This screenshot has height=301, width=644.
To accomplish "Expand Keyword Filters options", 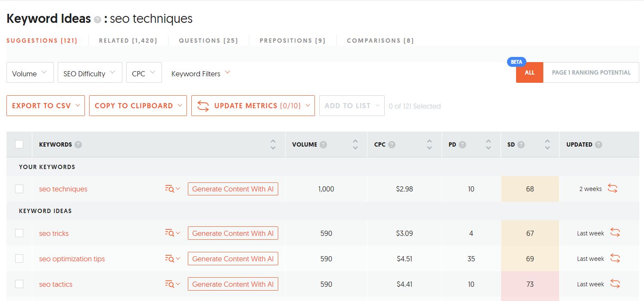I will [201, 73].
